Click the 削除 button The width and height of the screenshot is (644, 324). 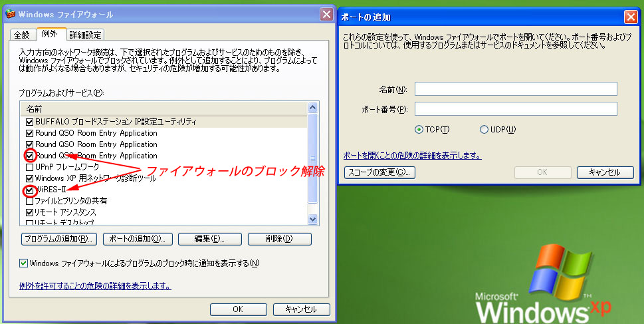[280, 239]
